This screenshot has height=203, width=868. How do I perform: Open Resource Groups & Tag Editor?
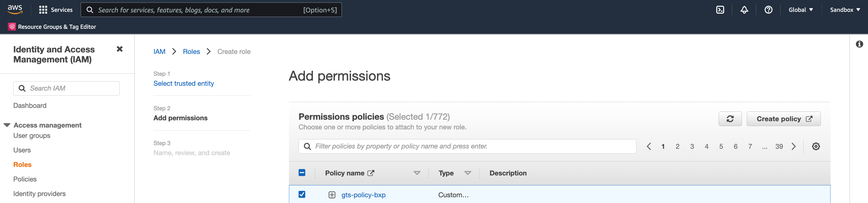coord(52,26)
